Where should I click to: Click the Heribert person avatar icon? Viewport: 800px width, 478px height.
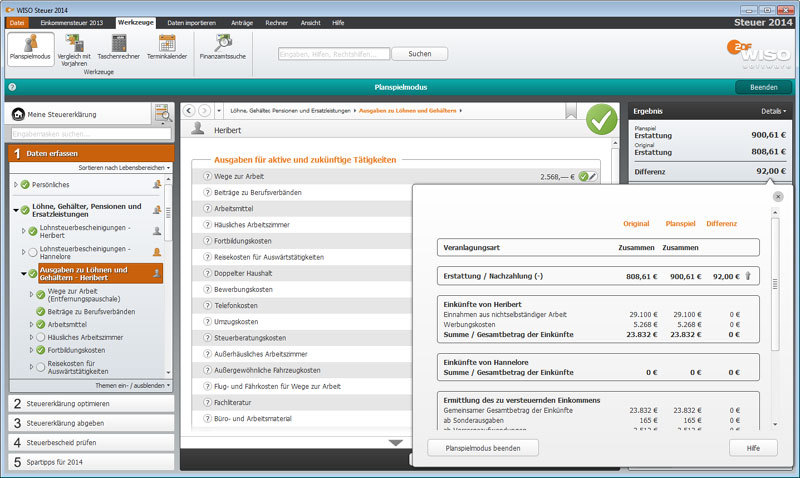tap(197, 130)
